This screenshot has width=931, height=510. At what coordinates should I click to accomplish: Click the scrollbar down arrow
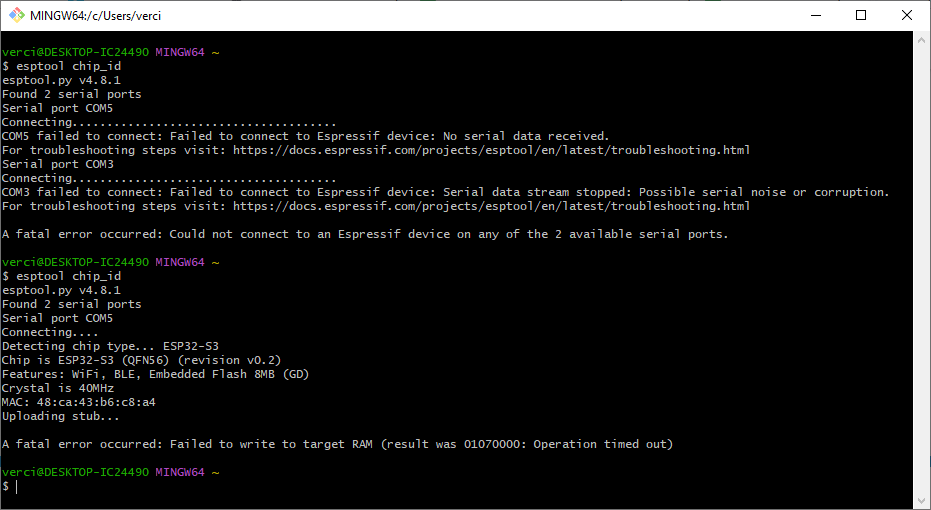(x=921, y=500)
